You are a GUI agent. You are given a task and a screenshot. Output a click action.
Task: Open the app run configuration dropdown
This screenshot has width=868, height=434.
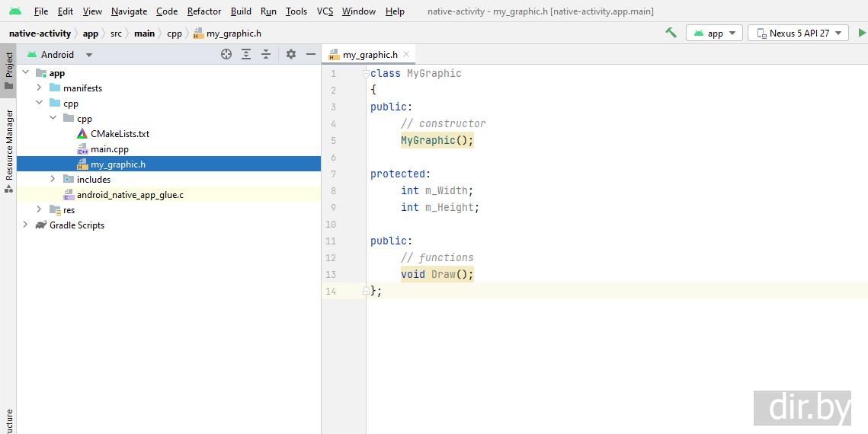click(x=714, y=33)
